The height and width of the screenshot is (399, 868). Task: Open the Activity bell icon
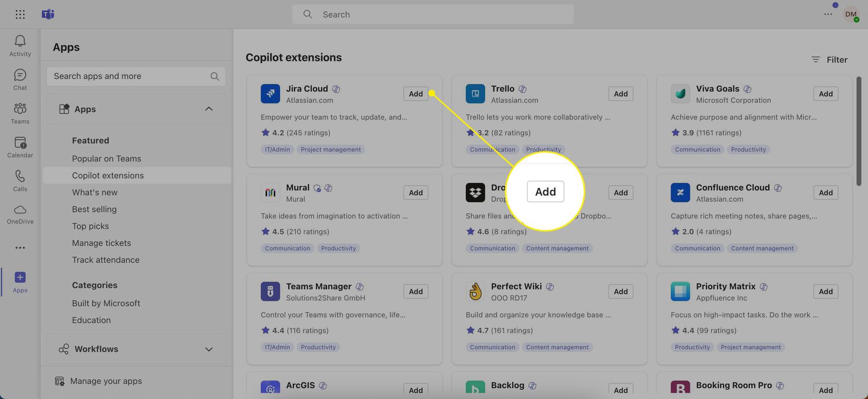point(20,42)
